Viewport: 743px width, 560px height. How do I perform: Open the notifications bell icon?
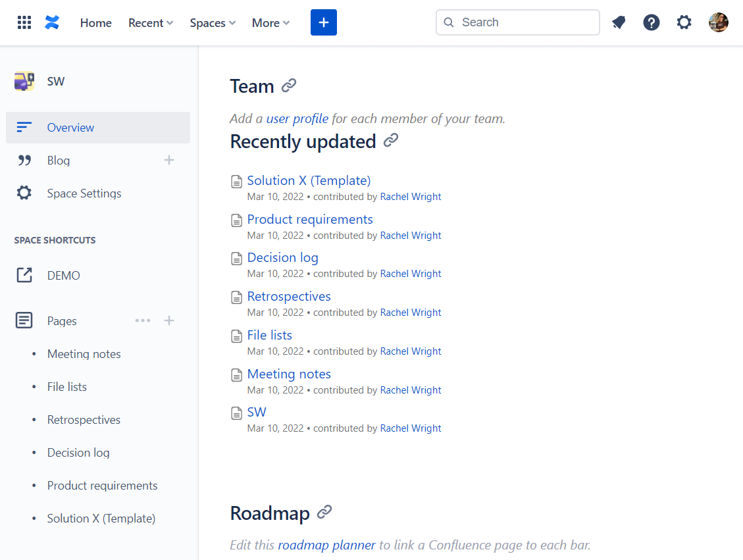[619, 22]
